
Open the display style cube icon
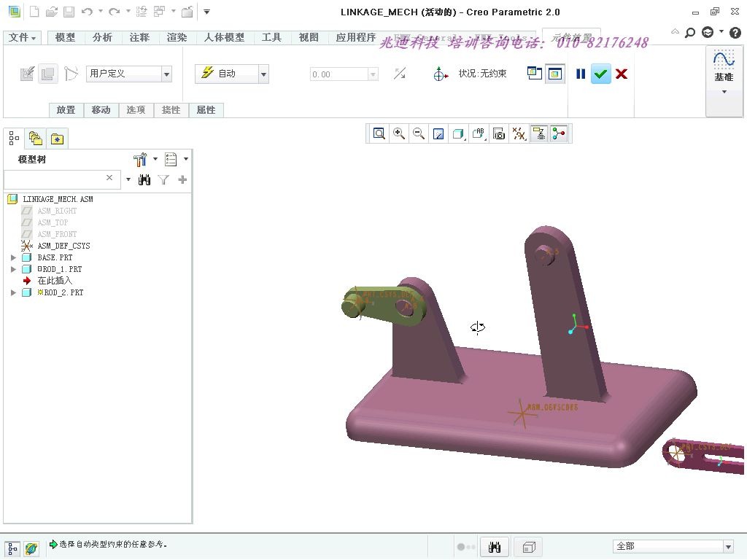coord(457,133)
